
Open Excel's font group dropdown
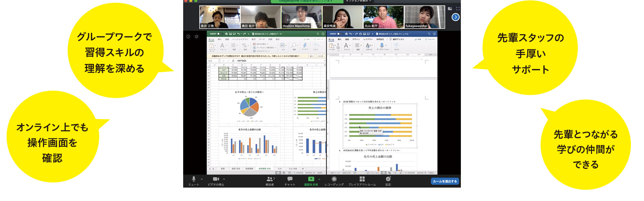[x=223, y=47]
